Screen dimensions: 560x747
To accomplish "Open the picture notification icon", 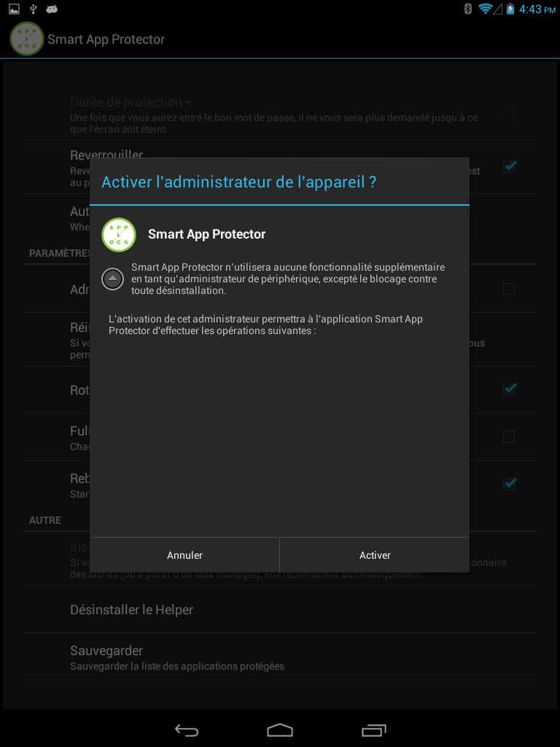I will (x=15, y=9).
